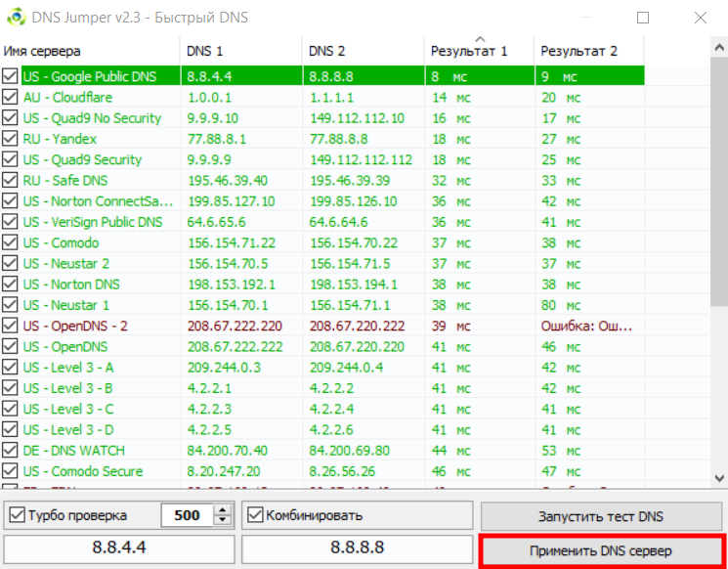Increase turbo value with stepper up arrow
The width and height of the screenshot is (728, 569).
pos(223,510)
